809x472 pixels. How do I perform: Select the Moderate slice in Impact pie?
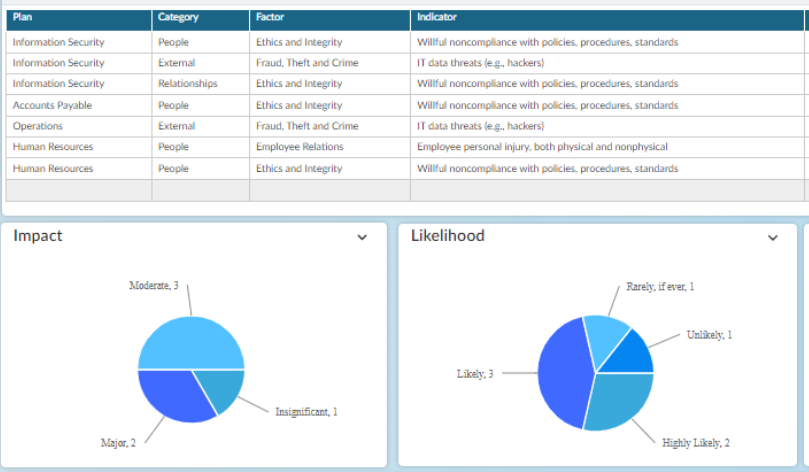[x=191, y=343]
